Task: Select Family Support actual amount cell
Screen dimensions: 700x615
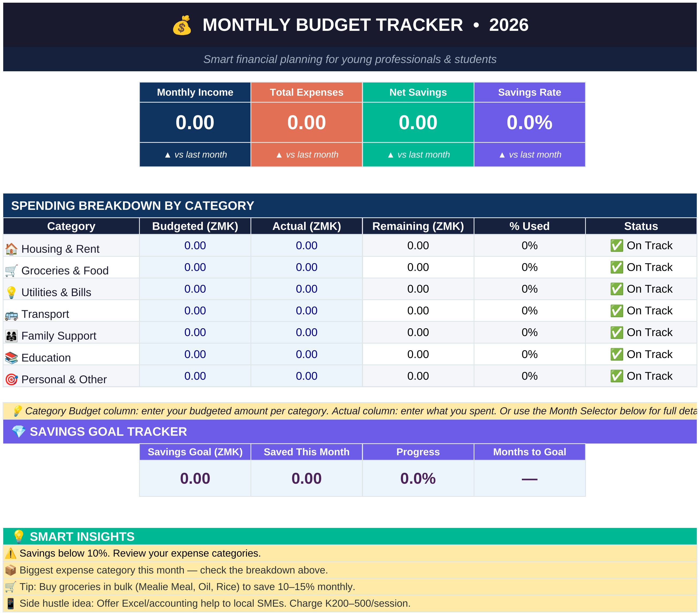Action: point(306,332)
